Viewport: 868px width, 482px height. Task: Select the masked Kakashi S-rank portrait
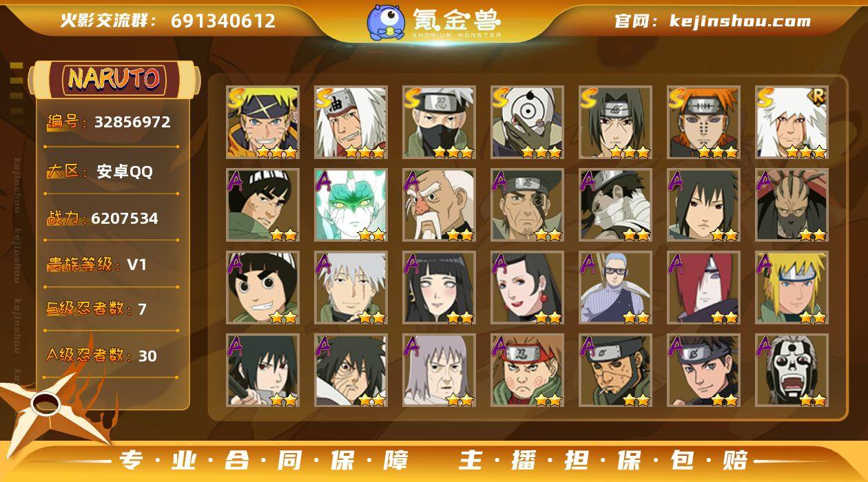pyautogui.click(x=439, y=123)
